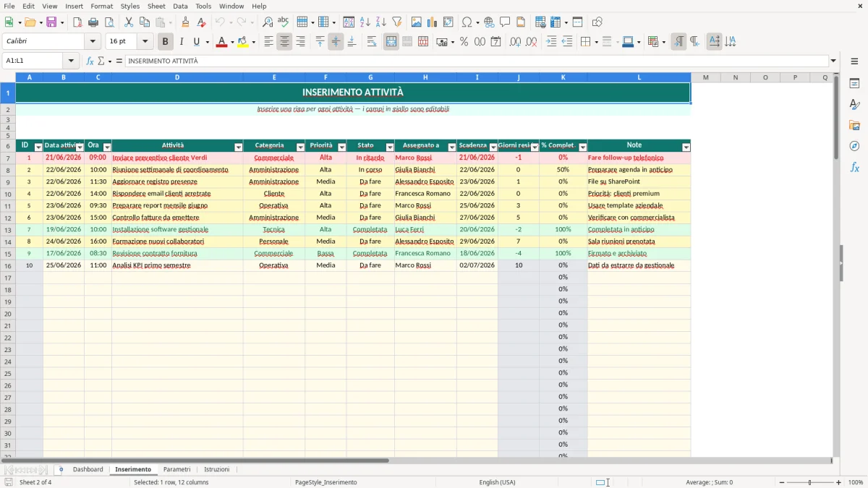Click row header 7
The height and width of the screenshot is (488, 868).
click(x=8, y=158)
